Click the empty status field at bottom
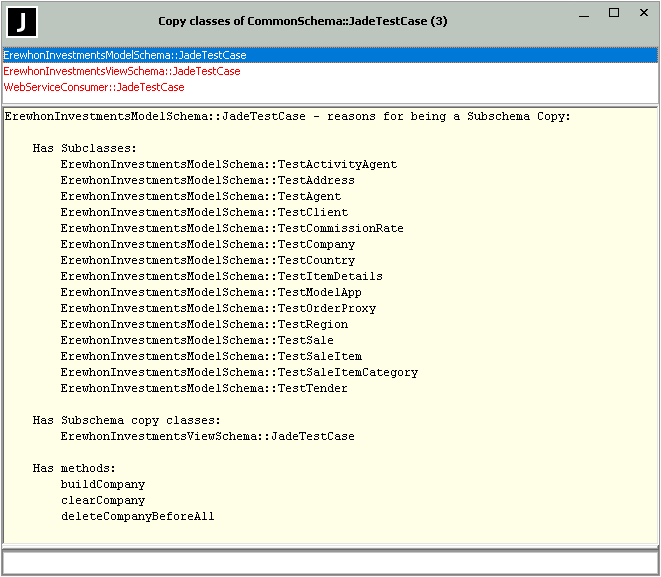The height and width of the screenshot is (577, 661). [330, 563]
